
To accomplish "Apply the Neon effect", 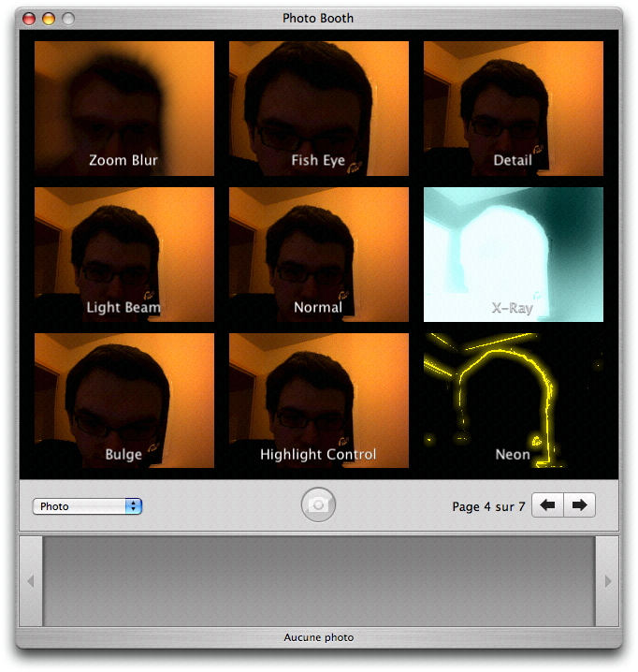I will tap(514, 401).
